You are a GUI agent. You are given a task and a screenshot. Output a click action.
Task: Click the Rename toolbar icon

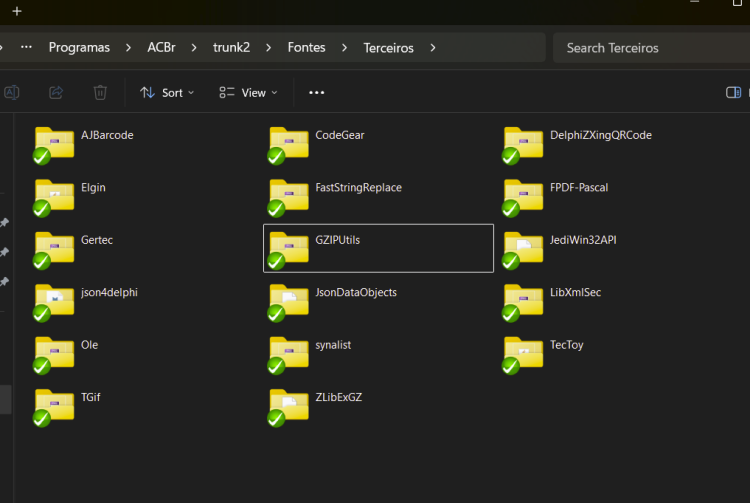point(11,92)
